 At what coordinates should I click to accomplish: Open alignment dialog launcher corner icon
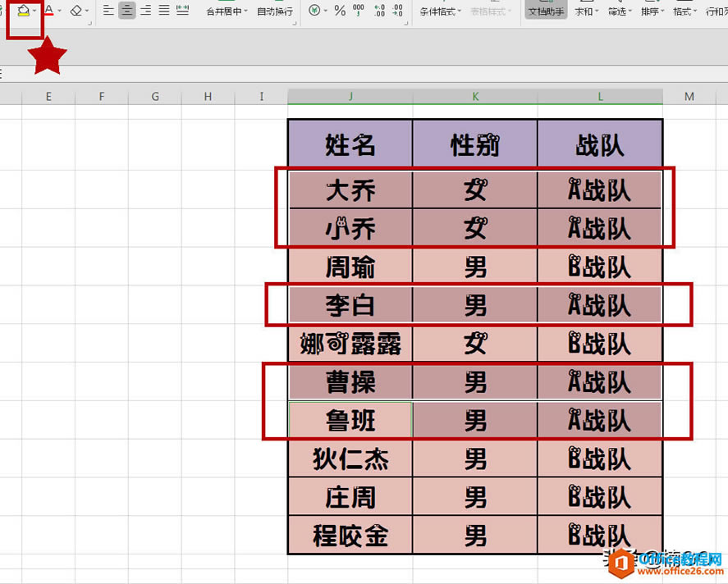pyautogui.click(x=295, y=23)
